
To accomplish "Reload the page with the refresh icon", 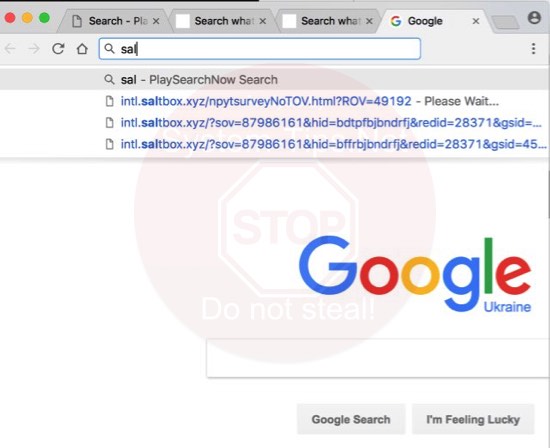I will (58, 49).
